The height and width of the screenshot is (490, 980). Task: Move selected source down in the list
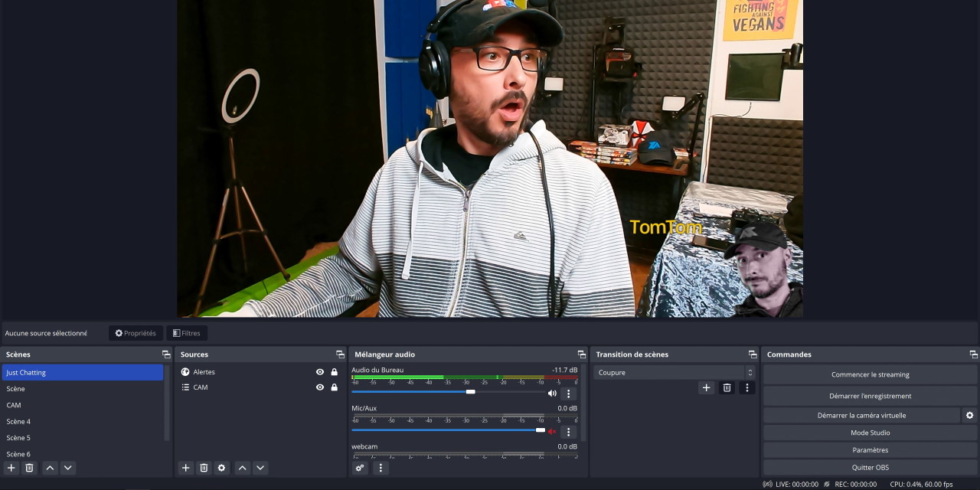260,468
